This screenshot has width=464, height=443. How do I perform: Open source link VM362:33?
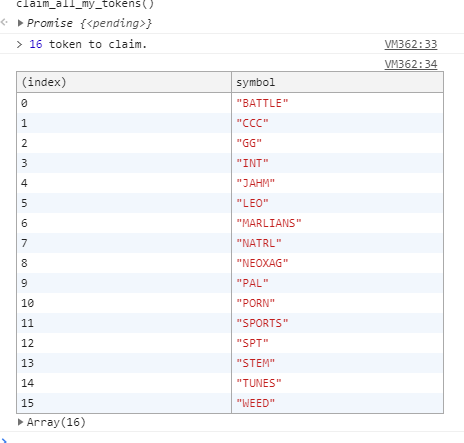411,44
